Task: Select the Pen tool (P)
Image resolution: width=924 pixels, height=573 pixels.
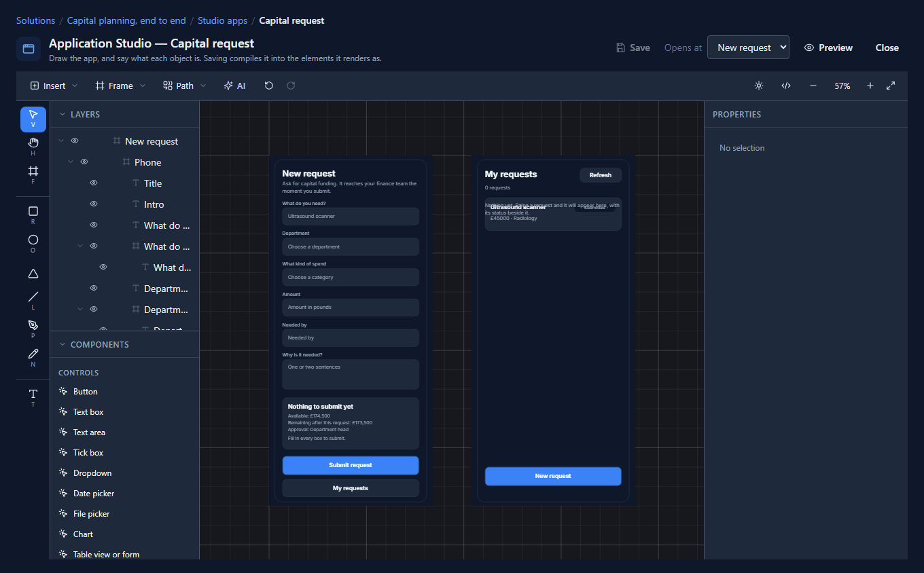Action: point(33,329)
